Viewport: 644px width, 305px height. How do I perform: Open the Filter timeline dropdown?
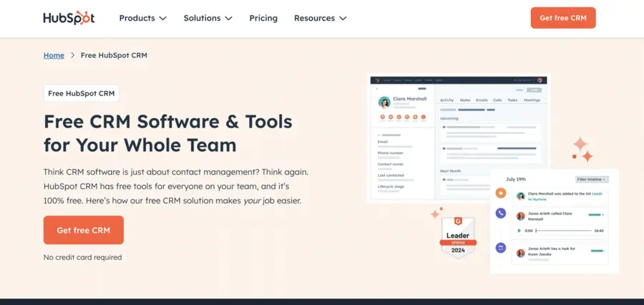click(x=592, y=179)
